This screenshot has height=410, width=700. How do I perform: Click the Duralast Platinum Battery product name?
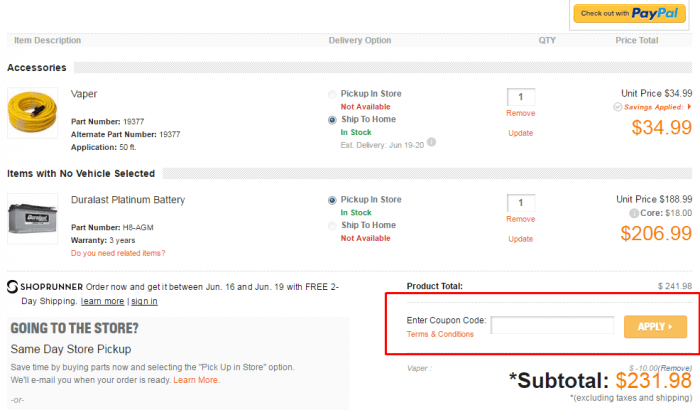point(128,200)
